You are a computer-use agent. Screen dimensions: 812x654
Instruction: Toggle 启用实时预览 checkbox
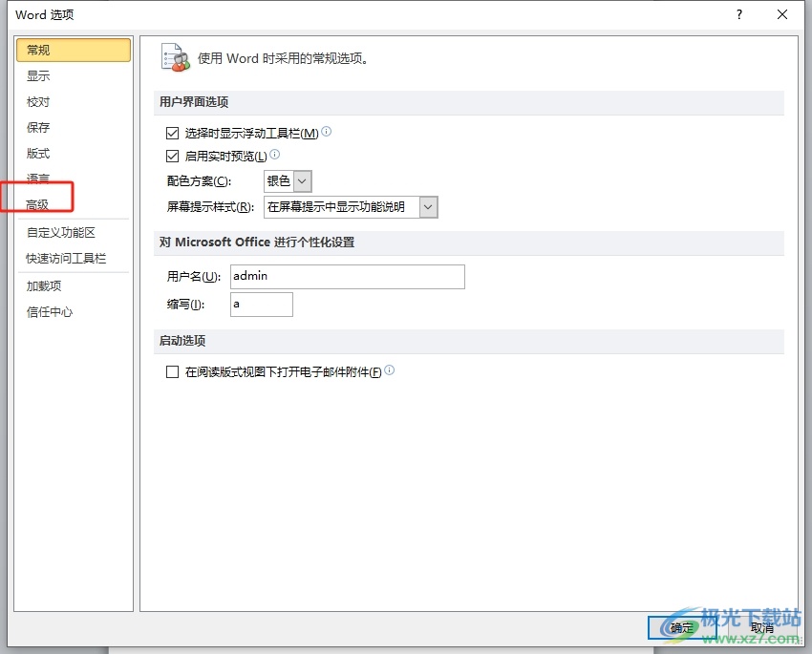tap(173, 156)
